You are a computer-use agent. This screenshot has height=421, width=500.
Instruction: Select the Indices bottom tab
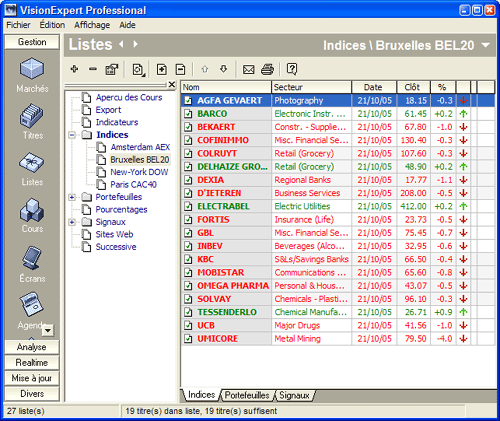tap(201, 395)
